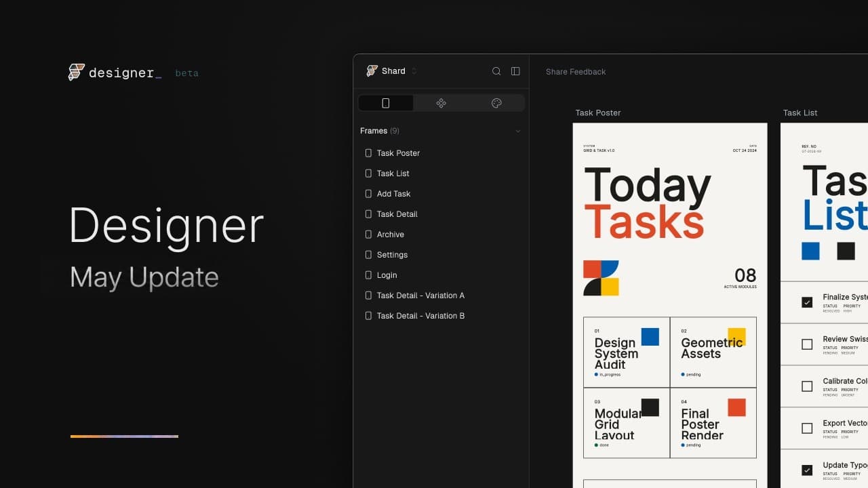The width and height of the screenshot is (868, 488).
Task: Select Task Detail - Variation A row
Action: 441,296
